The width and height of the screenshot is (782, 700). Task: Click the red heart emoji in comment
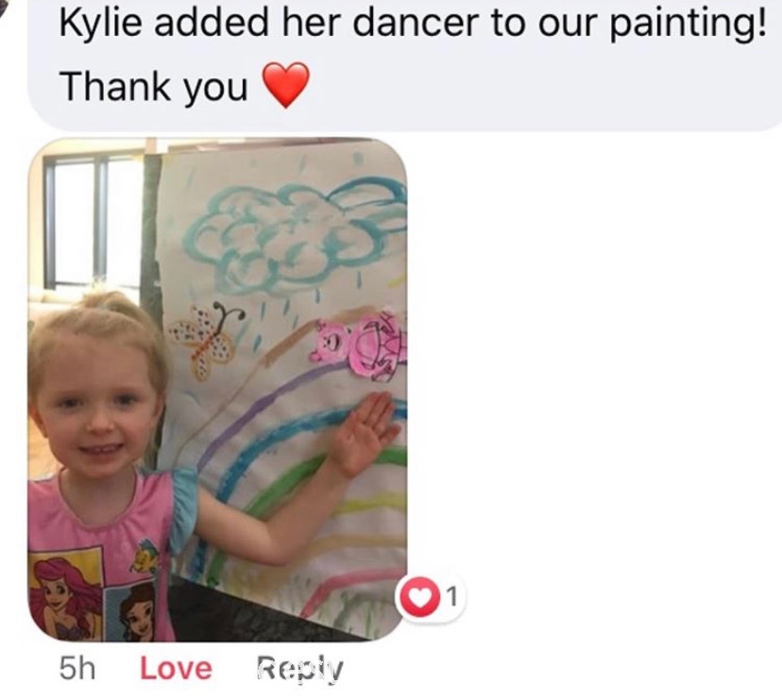(x=286, y=84)
